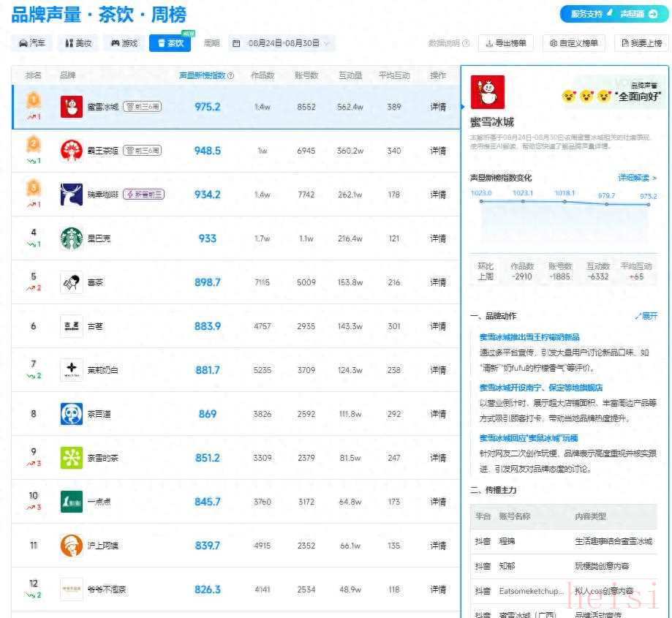Click the 沪上阿姨 index value 839.7

(208, 546)
